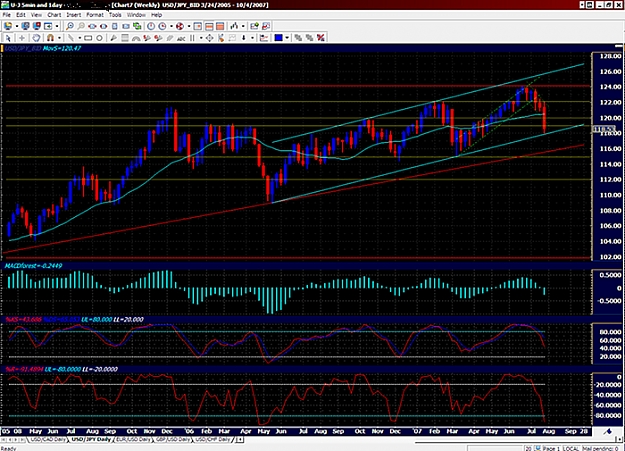Click the add chart icon with green plus

(254, 26)
